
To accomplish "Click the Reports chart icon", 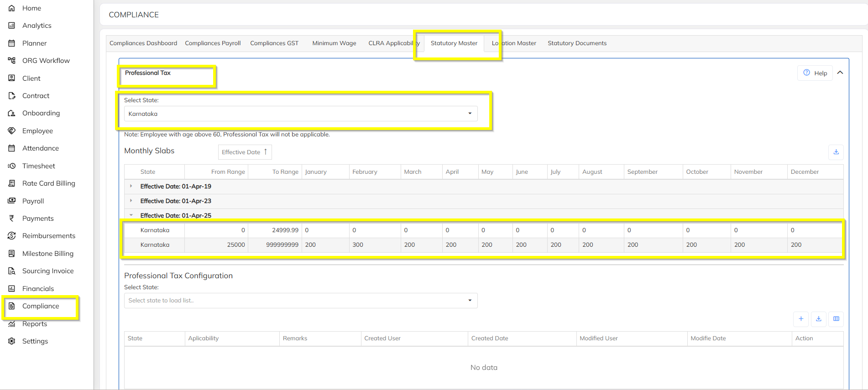I will [x=12, y=324].
